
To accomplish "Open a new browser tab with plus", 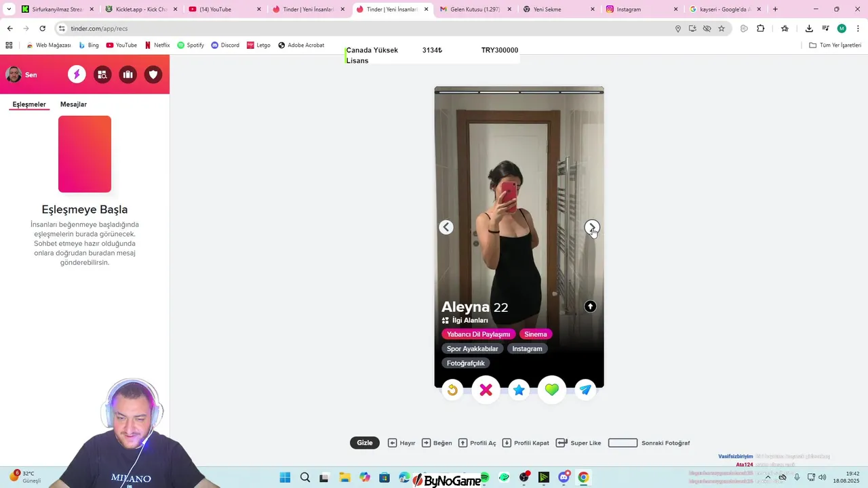I will click(x=775, y=9).
